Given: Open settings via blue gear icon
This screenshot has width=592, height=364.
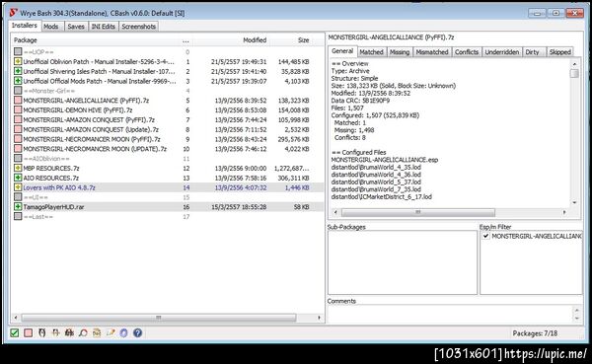Looking at the screenshot, I should click(124, 332).
